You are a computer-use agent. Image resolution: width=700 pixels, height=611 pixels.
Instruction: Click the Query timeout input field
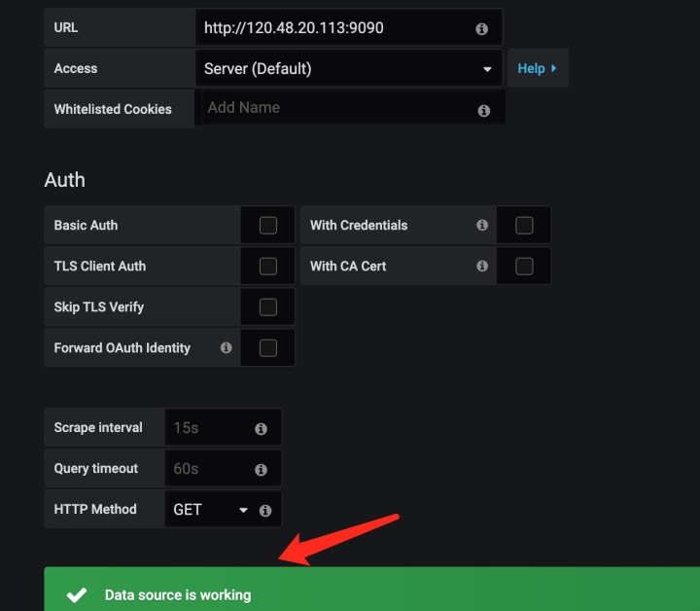click(x=223, y=468)
